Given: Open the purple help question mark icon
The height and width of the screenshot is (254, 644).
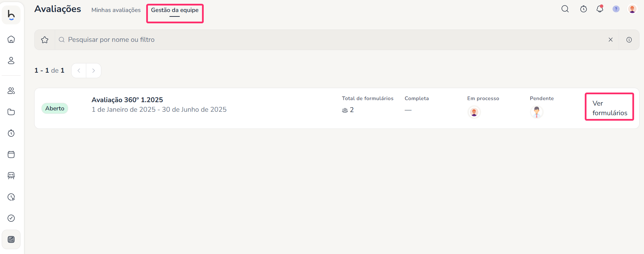Looking at the screenshot, I should [616, 9].
